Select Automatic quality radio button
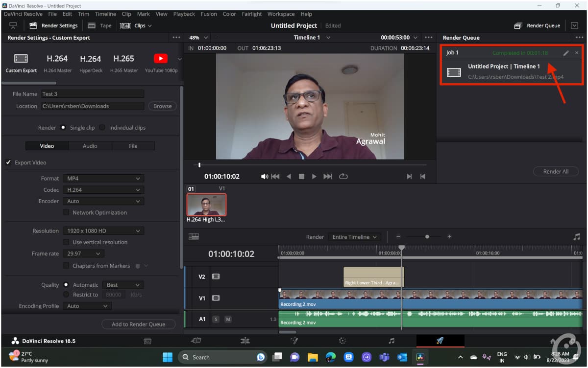 [x=66, y=285]
